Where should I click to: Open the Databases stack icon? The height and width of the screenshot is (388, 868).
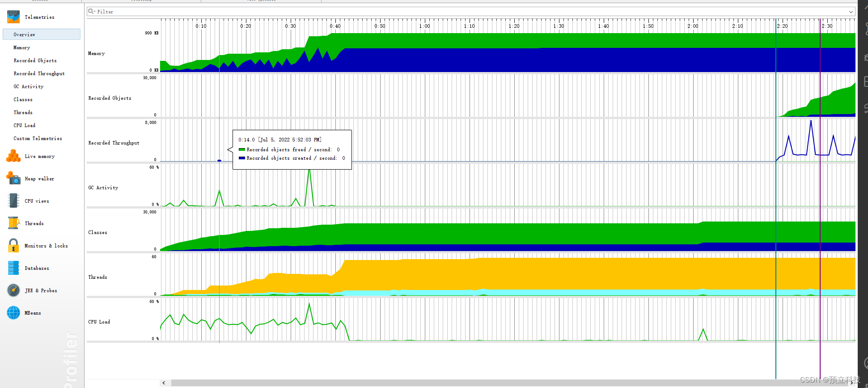coord(13,268)
